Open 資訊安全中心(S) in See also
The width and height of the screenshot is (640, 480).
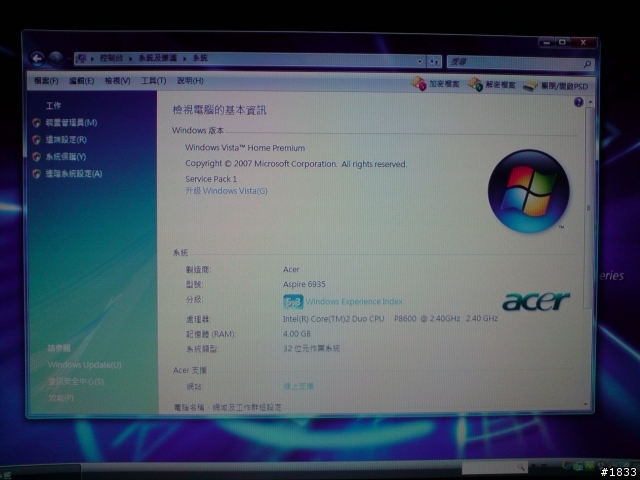[x=76, y=382]
